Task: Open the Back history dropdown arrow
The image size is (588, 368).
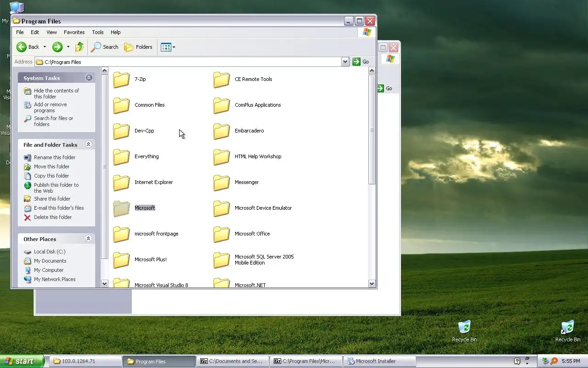Action: 45,47
